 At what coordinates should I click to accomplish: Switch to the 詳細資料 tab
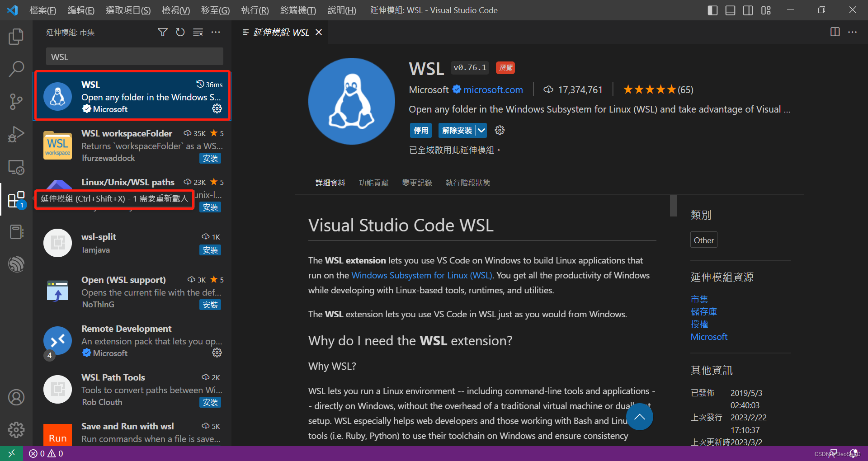coord(330,183)
